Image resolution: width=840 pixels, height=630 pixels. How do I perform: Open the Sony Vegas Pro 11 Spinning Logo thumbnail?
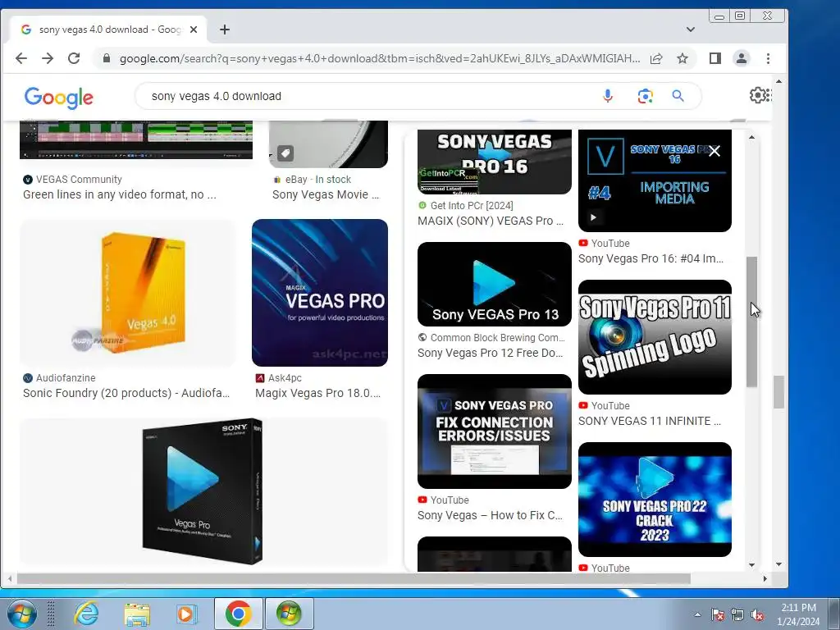coord(655,337)
